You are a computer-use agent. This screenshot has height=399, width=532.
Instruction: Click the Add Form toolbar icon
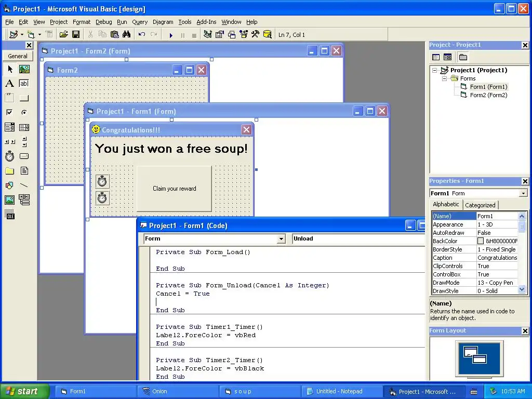[31, 35]
